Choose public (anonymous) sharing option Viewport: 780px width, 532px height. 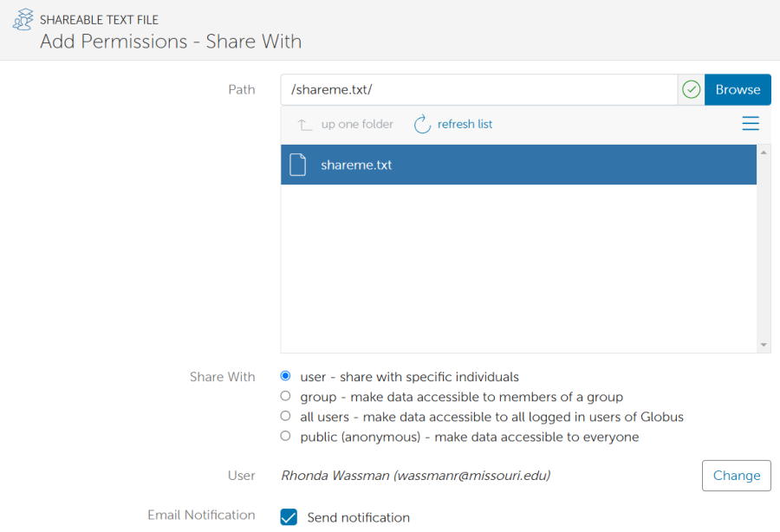[286, 437]
